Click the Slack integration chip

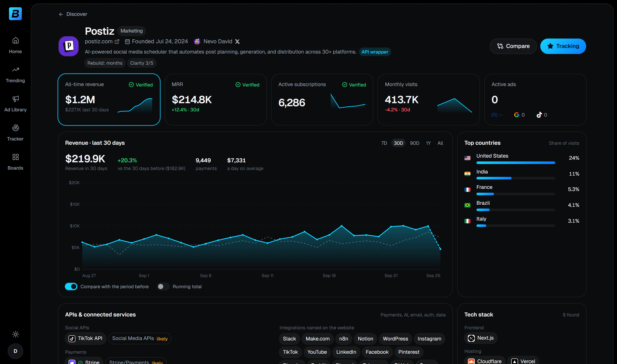click(289, 339)
